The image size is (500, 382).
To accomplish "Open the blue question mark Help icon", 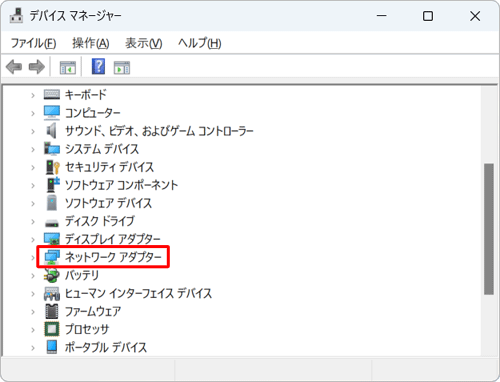I will point(98,66).
